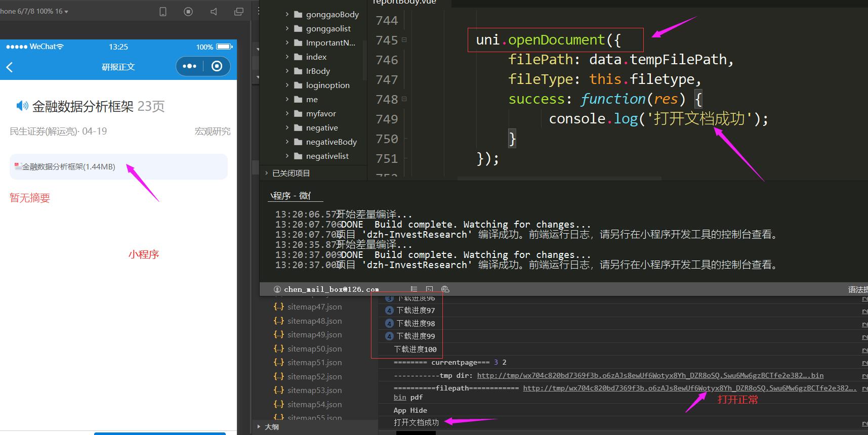Click the sitemap50.json file icon
The image size is (868, 435).
click(x=278, y=349)
